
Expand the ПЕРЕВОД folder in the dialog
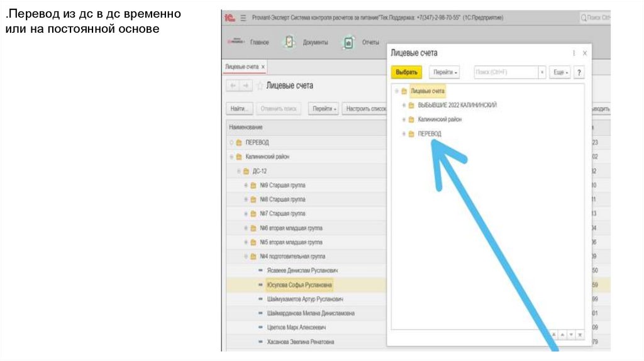pos(404,134)
